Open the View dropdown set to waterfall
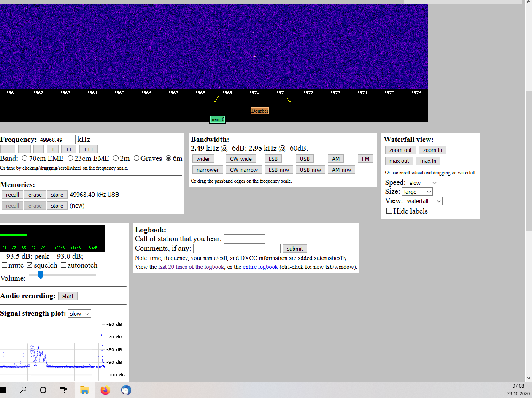The width and height of the screenshot is (532, 398). click(424, 201)
